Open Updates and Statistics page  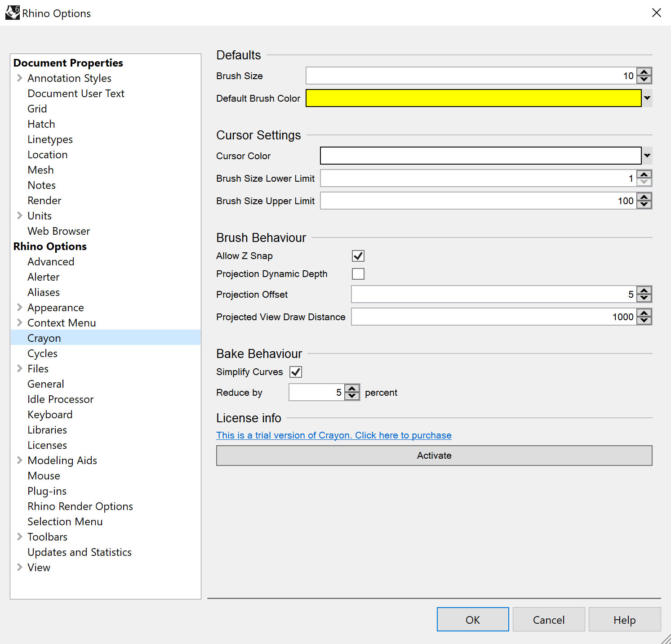pos(80,552)
